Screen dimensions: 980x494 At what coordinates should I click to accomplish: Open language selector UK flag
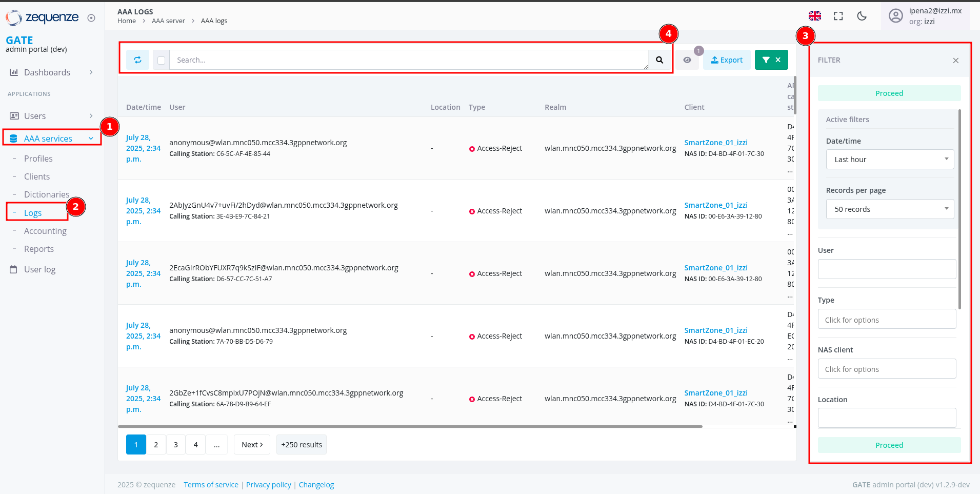[x=814, y=16]
